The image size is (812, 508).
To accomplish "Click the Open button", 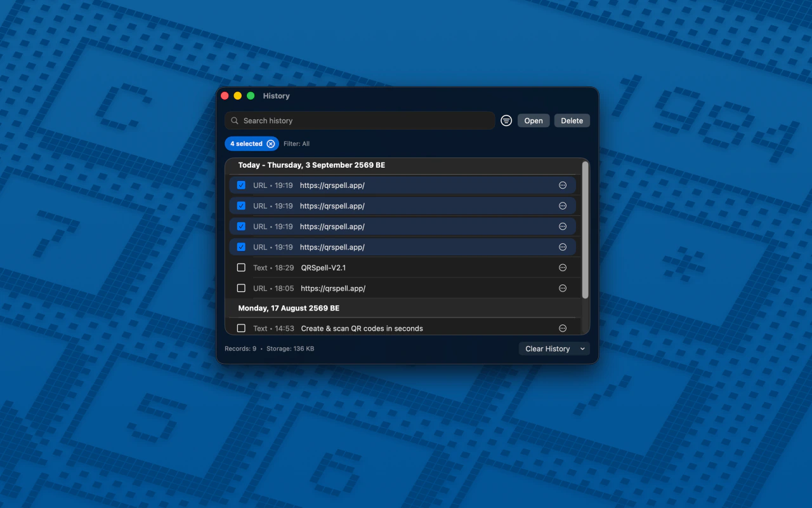I will coord(534,121).
